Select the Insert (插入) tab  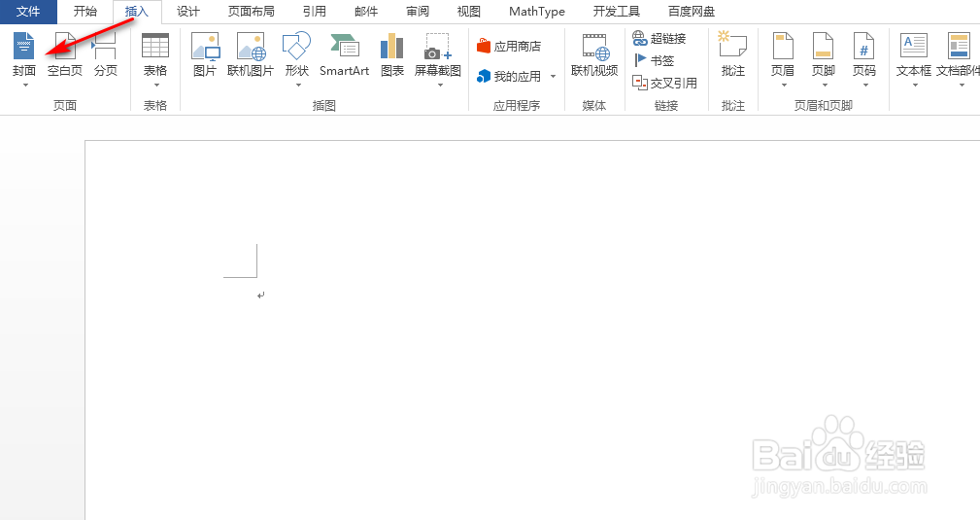136,12
